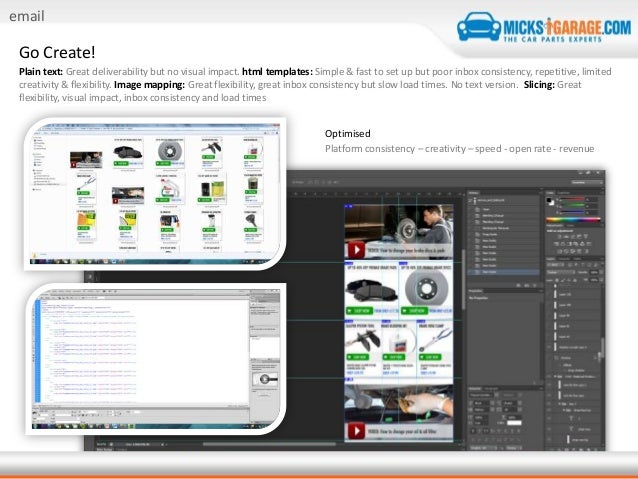Open the mechanic video thumbnail in Explorer window
This screenshot has width=638, height=479.
[x=86, y=159]
